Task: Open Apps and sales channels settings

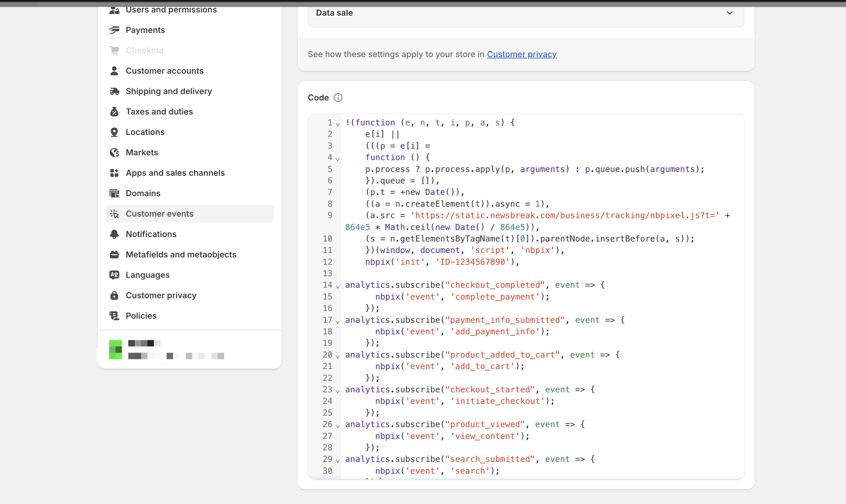Action: click(x=175, y=173)
